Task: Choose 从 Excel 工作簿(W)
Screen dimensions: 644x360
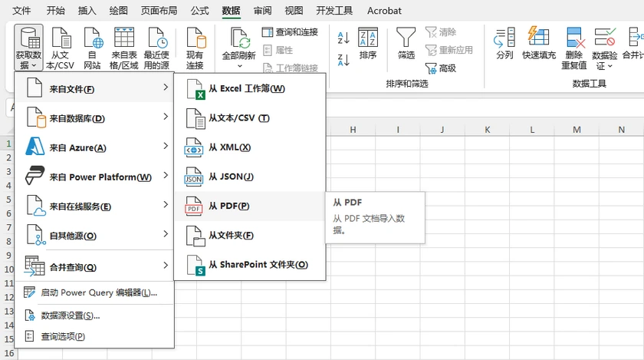Action: 250,88
